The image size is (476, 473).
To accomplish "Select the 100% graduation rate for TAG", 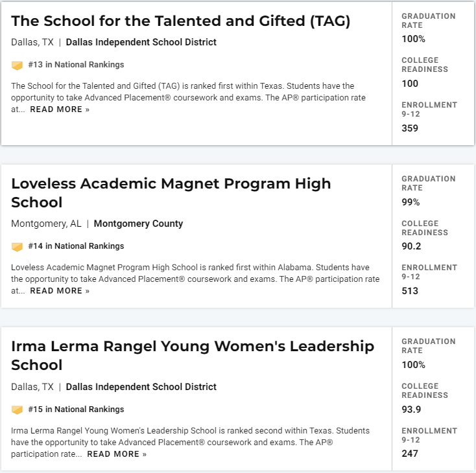I will [x=414, y=39].
